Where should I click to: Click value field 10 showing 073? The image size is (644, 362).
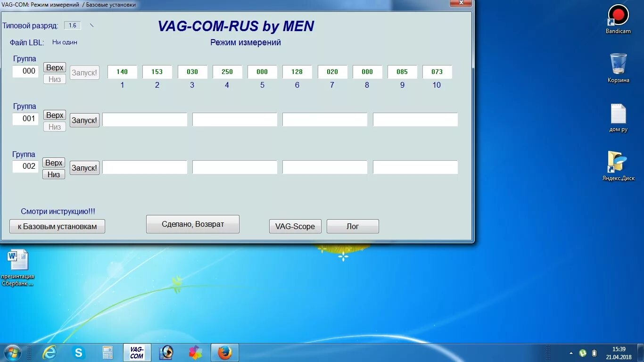(437, 72)
